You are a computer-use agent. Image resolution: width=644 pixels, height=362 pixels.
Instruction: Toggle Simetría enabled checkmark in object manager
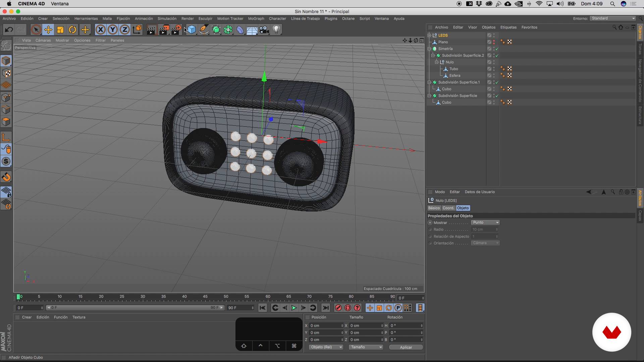coord(497,49)
